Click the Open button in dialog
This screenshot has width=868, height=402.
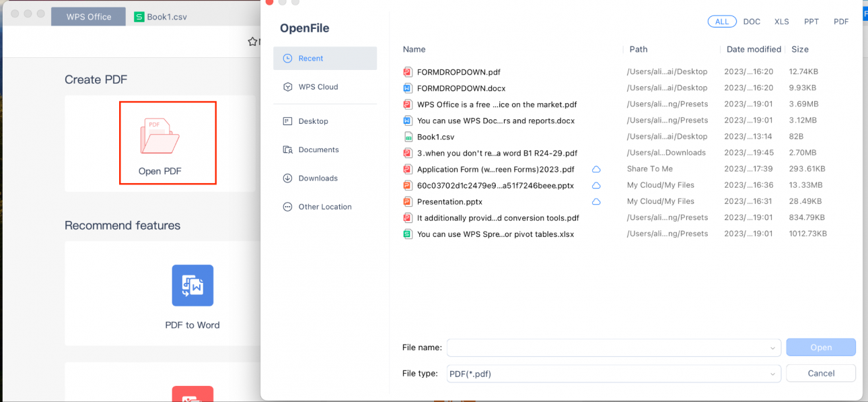(821, 347)
